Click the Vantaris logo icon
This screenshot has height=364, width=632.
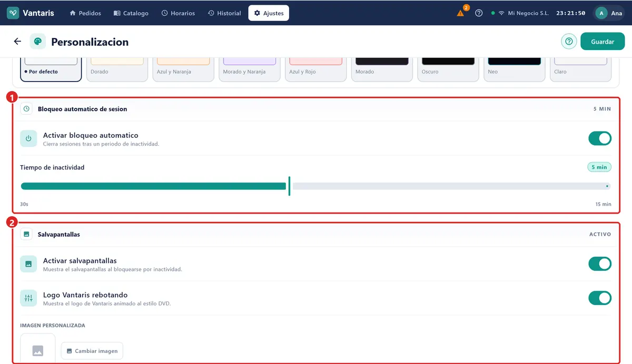(13, 13)
